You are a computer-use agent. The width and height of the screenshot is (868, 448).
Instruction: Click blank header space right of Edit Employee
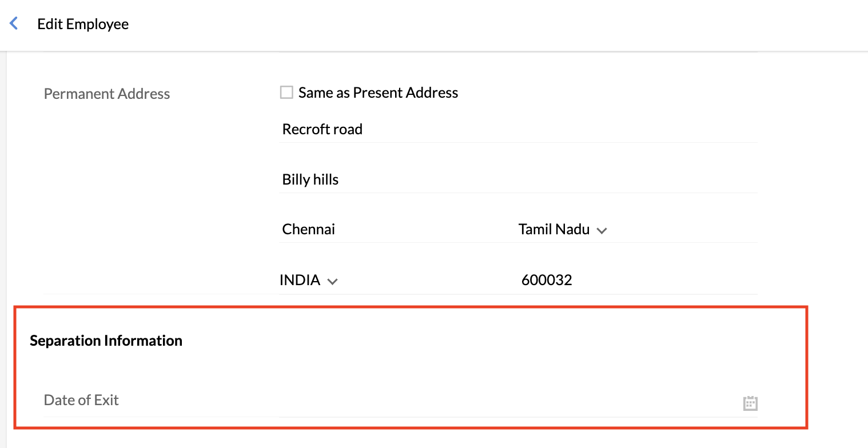click(x=457, y=24)
